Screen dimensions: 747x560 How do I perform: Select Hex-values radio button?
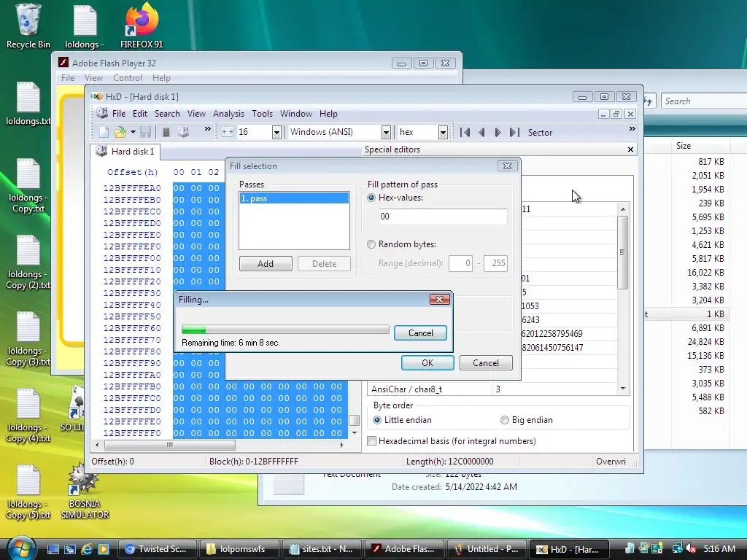371,198
